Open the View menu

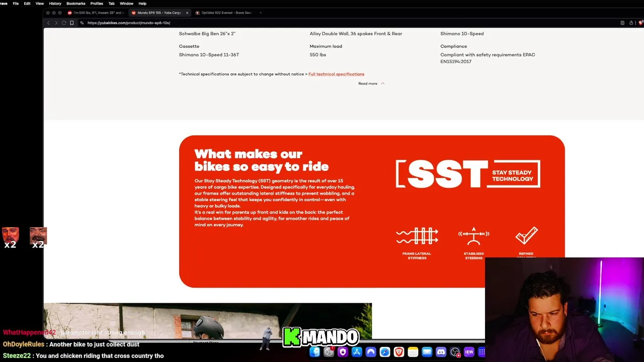(x=40, y=4)
